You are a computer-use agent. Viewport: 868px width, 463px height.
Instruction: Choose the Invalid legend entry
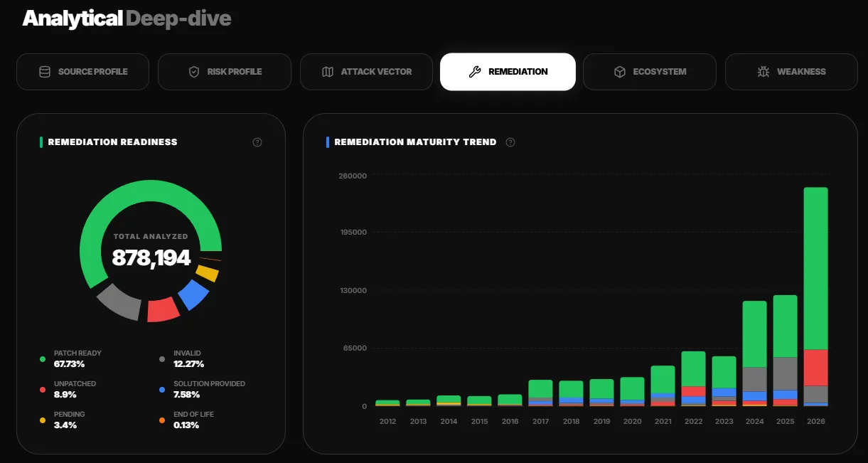tap(182, 359)
